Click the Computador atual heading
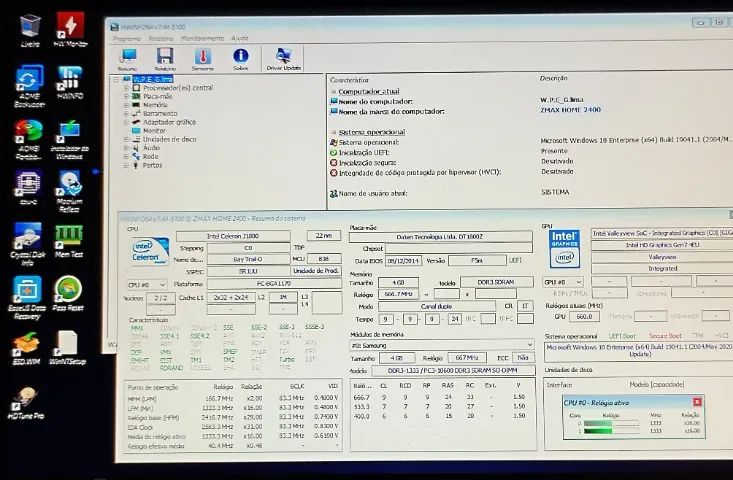 [x=369, y=92]
